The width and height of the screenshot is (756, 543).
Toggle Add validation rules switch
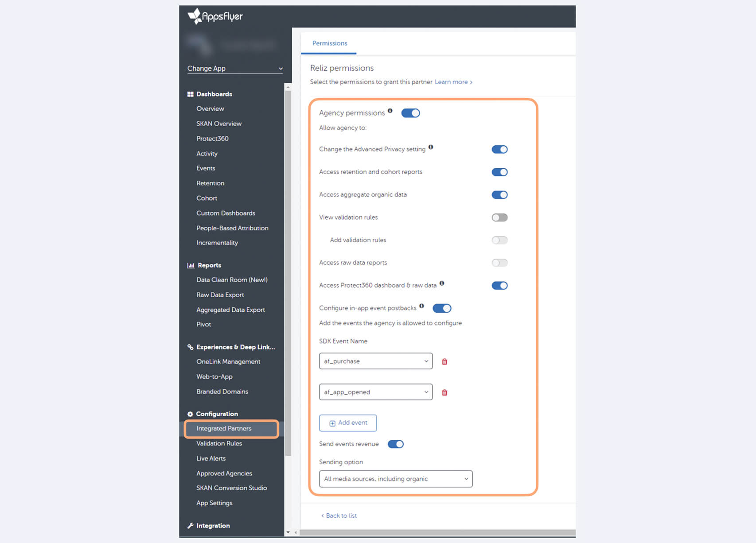coord(499,240)
